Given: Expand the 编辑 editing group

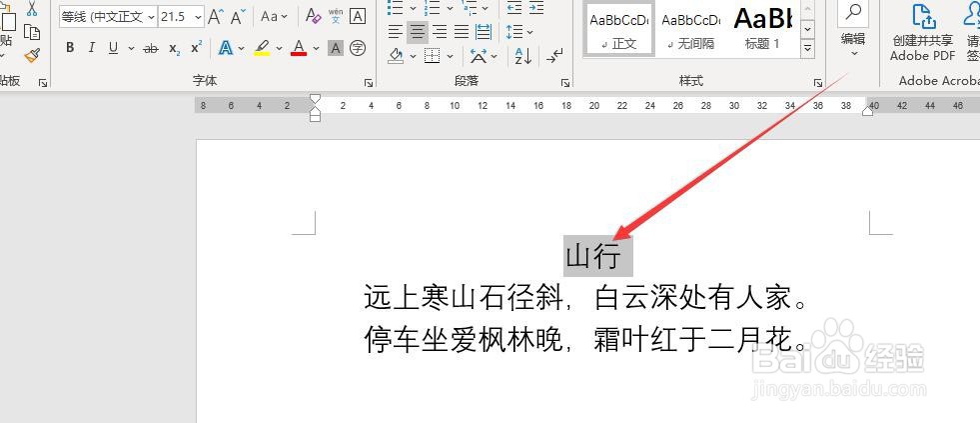Looking at the screenshot, I should pyautogui.click(x=853, y=45).
